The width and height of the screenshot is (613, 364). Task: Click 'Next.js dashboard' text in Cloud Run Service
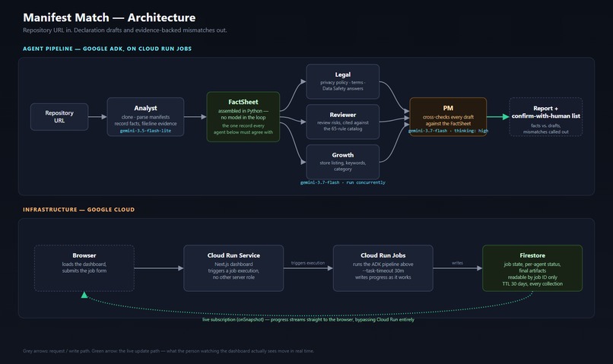click(233, 264)
